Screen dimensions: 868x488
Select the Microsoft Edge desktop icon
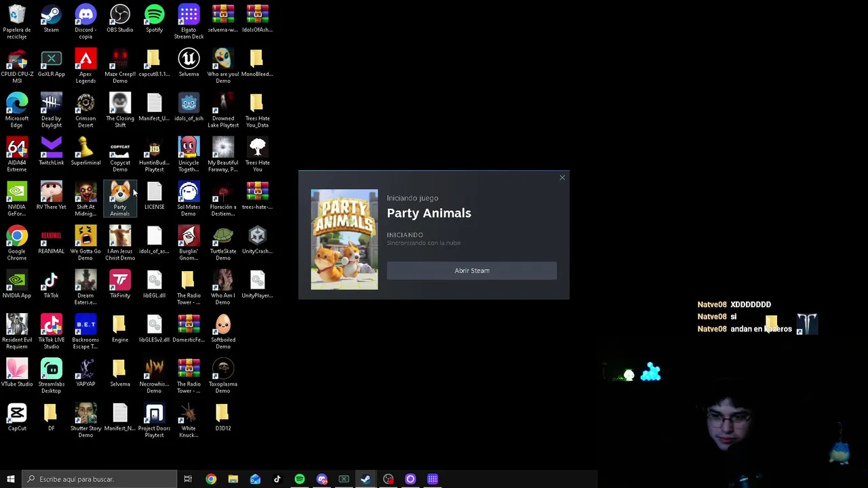coord(17,110)
